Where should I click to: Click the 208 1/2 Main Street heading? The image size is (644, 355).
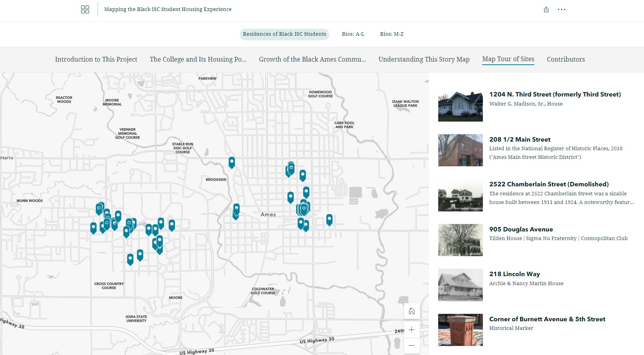[x=520, y=139]
